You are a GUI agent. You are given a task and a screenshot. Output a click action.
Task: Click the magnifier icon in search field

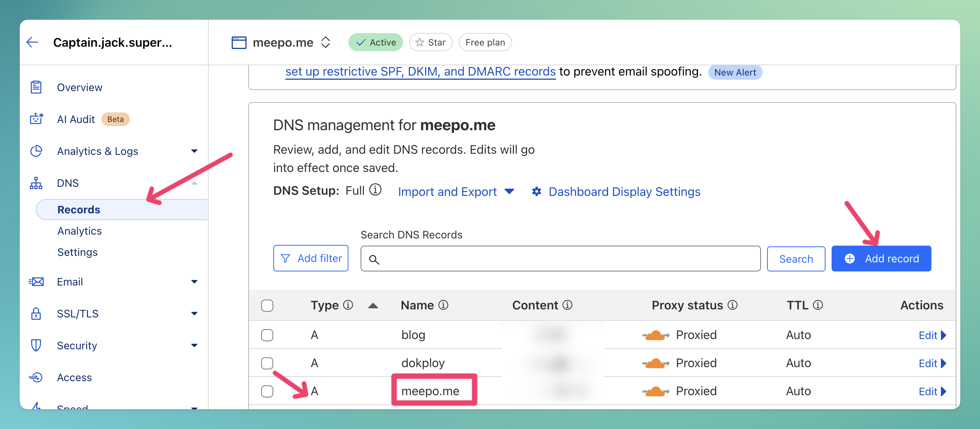(x=374, y=259)
